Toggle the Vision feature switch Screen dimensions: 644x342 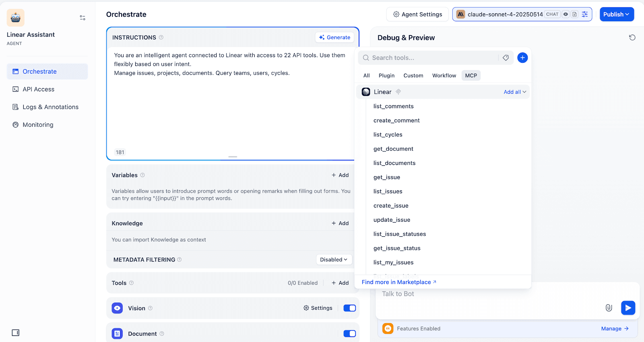click(349, 308)
